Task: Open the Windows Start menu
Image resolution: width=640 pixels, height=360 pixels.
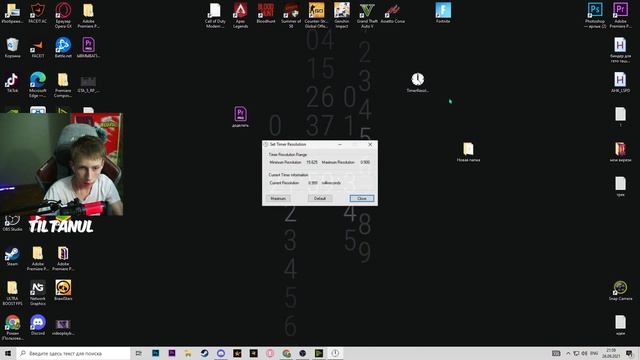Action: 8,353
